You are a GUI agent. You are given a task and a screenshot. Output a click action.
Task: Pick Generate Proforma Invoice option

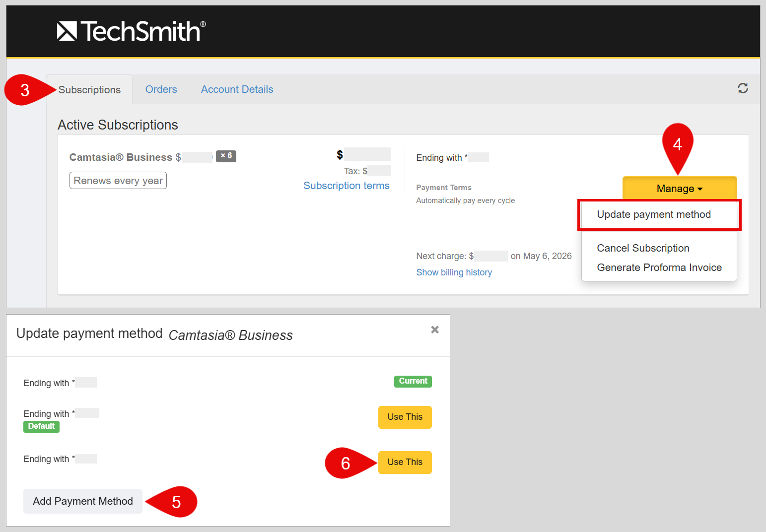tap(659, 267)
